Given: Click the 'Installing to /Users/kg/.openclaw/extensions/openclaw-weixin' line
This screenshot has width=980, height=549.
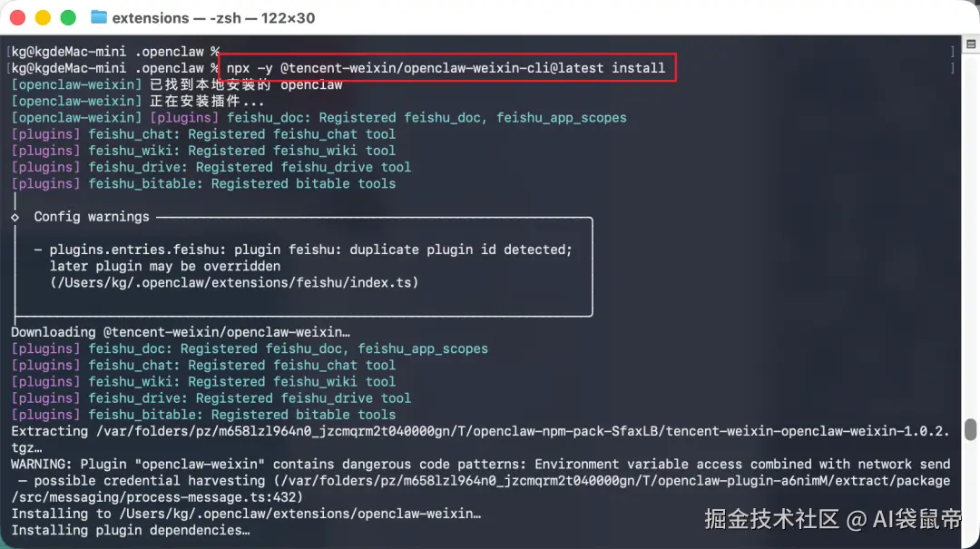Looking at the screenshot, I should point(246,514).
